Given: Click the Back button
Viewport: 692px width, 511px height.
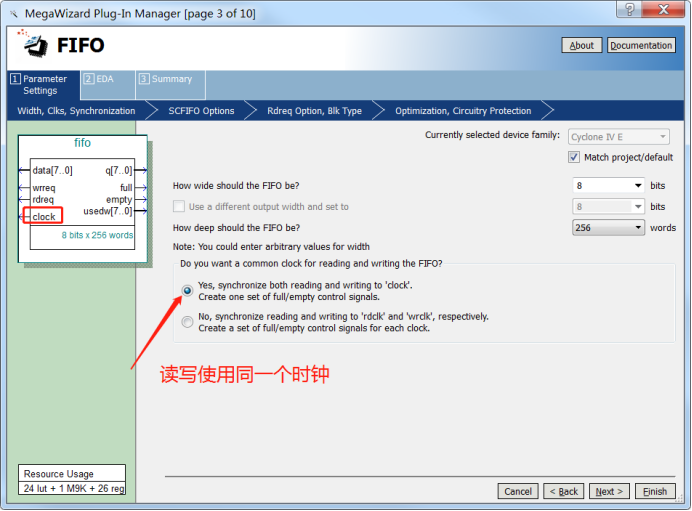Looking at the screenshot, I should [564, 491].
